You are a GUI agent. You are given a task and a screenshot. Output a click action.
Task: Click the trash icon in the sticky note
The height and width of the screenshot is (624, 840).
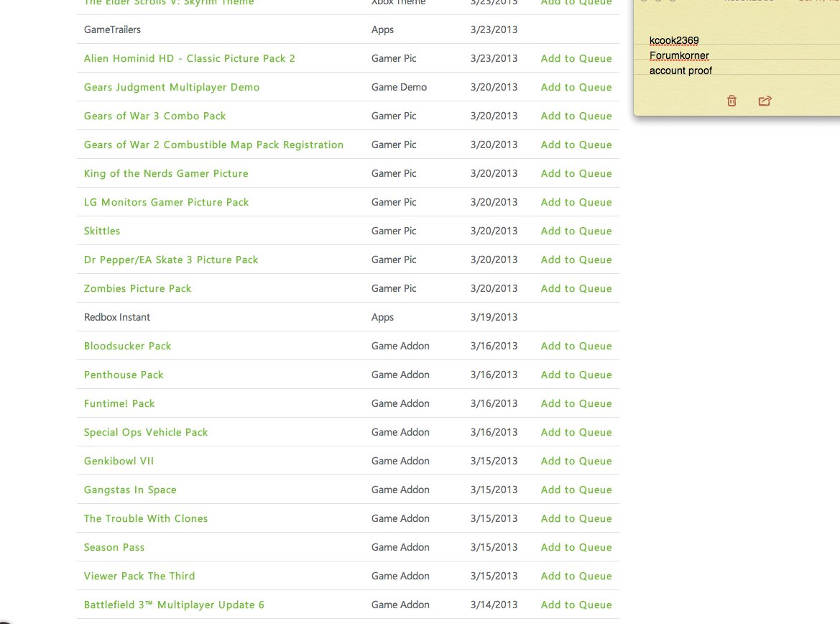(x=731, y=101)
